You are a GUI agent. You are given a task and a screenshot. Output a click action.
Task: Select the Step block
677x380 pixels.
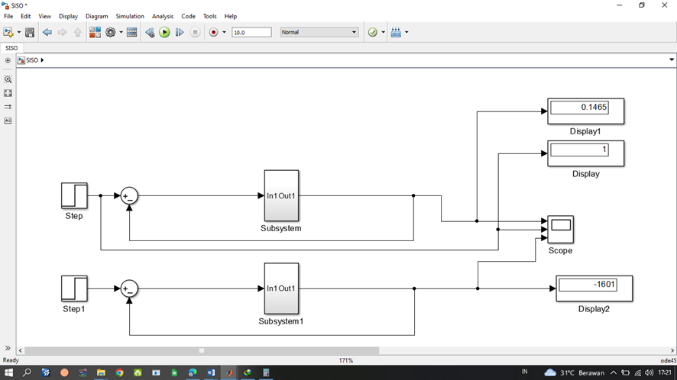pyautogui.click(x=74, y=196)
